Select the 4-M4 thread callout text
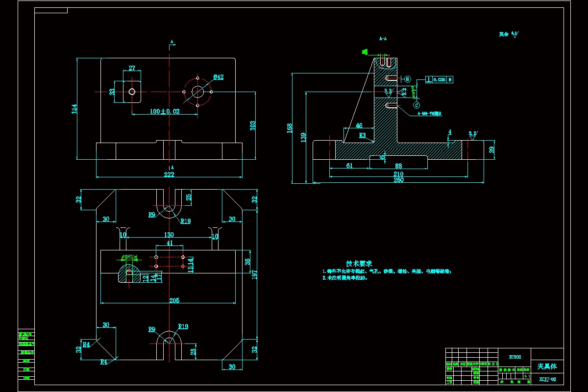The height and width of the screenshot is (392, 588). pyautogui.click(x=429, y=114)
